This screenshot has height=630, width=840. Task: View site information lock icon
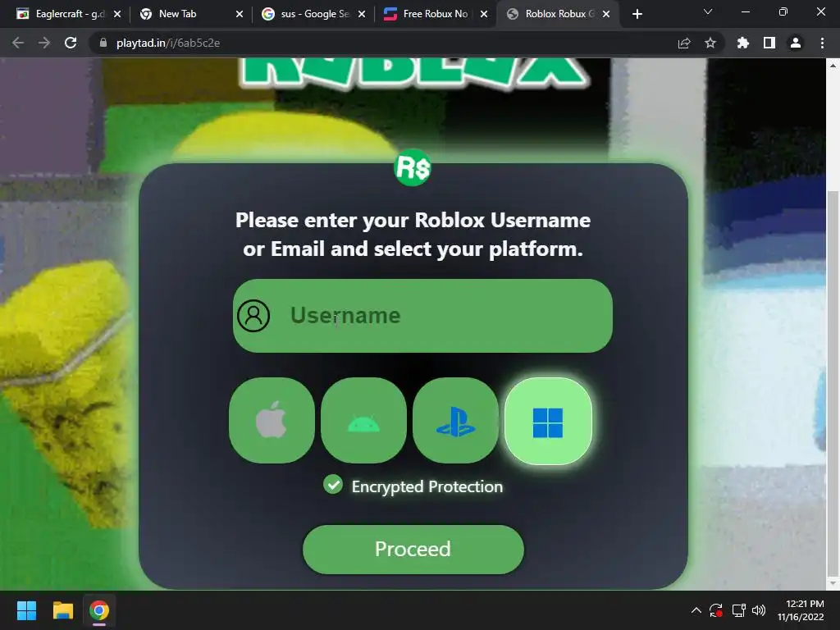(x=103, y=43)
